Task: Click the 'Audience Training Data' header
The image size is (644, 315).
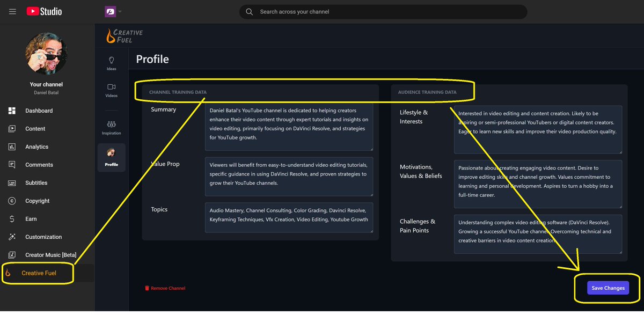Action: coord(427,92)
